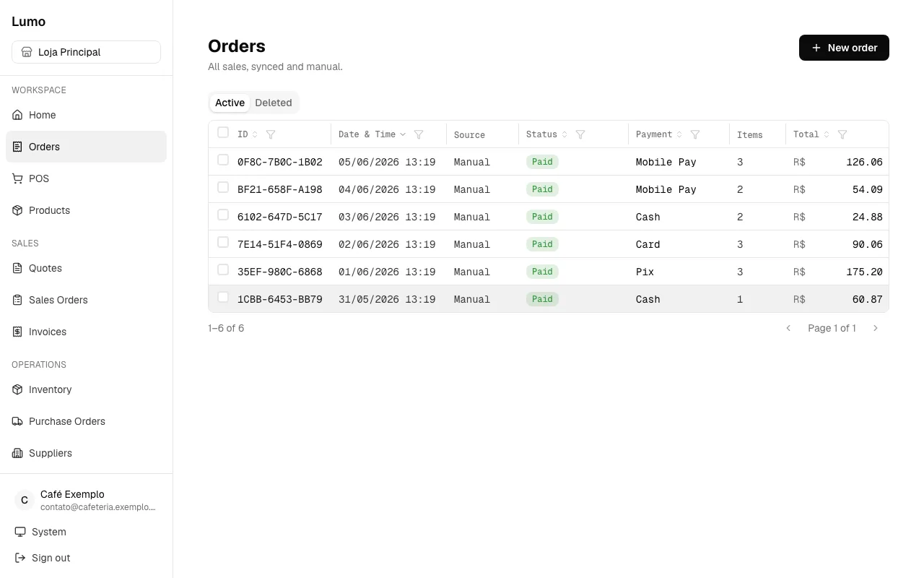
Task: Click the plus icon on New order
Action: click(x=816, y=48)
